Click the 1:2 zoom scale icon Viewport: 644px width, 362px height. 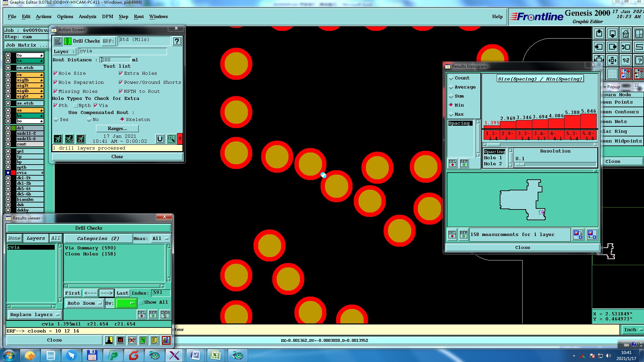(x=626, y=61)
